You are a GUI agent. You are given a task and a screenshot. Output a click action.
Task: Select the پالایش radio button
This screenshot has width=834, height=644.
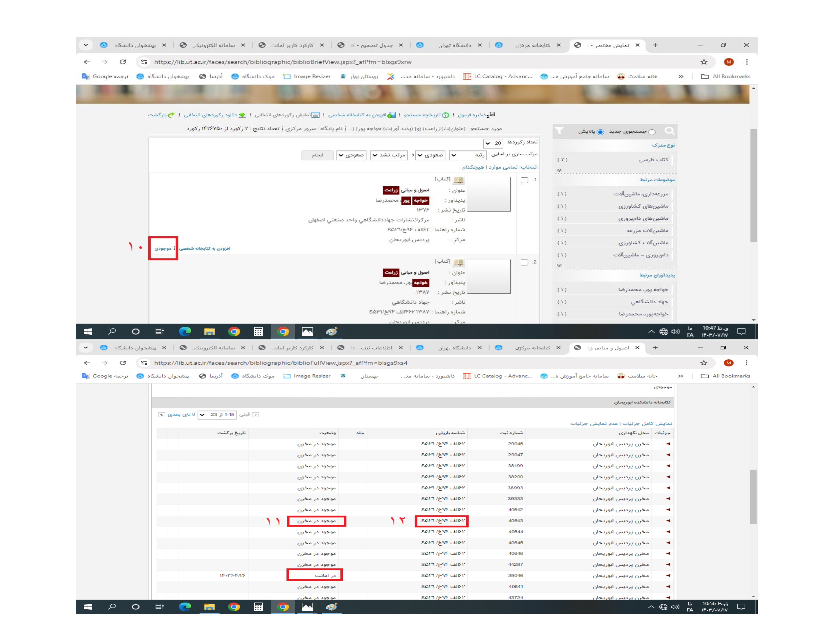[x=600, y=132]
